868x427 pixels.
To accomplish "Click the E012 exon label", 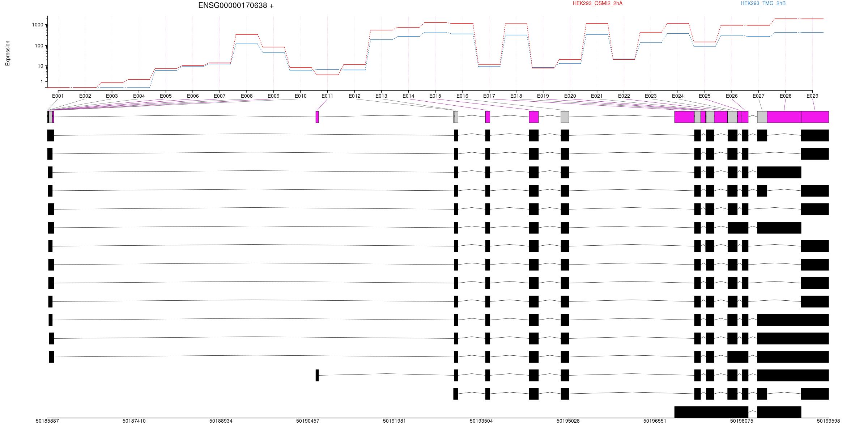I will (x=354, y=96).
